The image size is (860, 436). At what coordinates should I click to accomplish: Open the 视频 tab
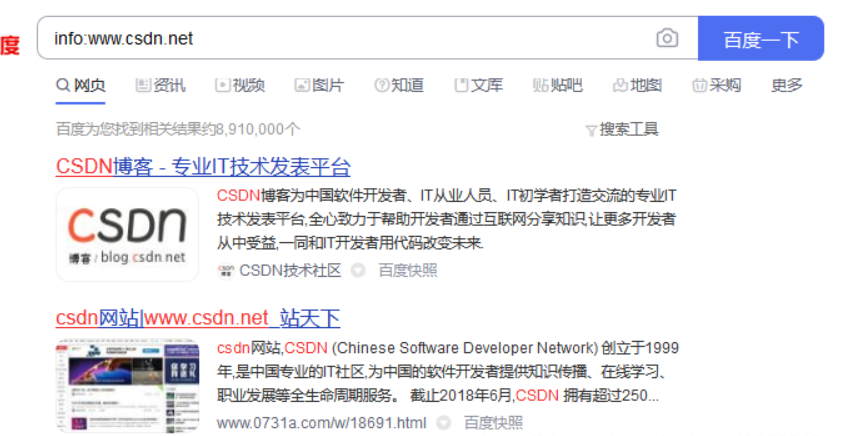240,85
